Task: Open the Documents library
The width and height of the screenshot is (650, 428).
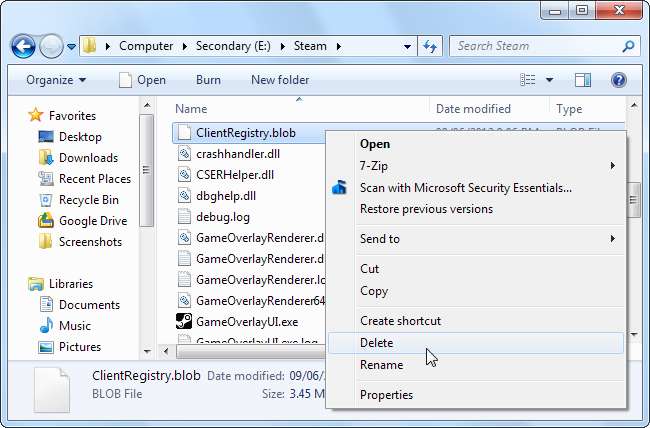Action: [89, 305]
